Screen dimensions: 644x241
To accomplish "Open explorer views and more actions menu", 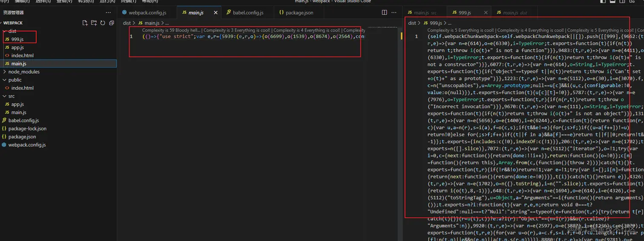I will 108,13.
